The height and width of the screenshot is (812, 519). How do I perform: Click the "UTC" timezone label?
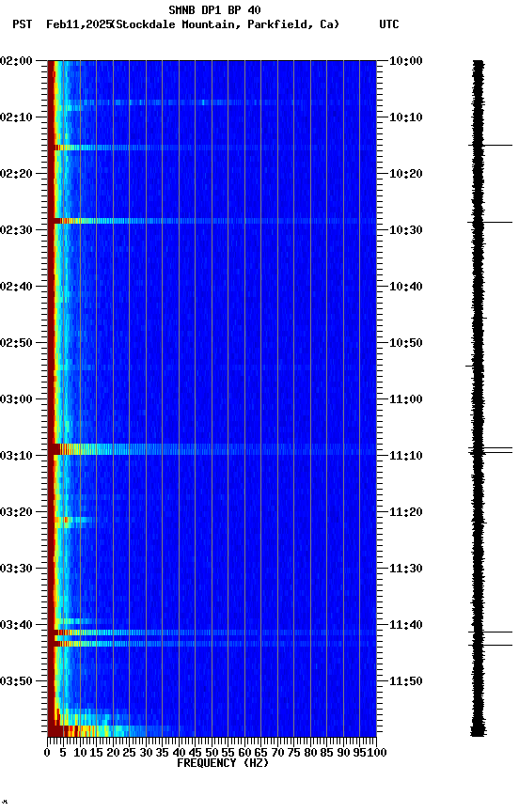389,24
